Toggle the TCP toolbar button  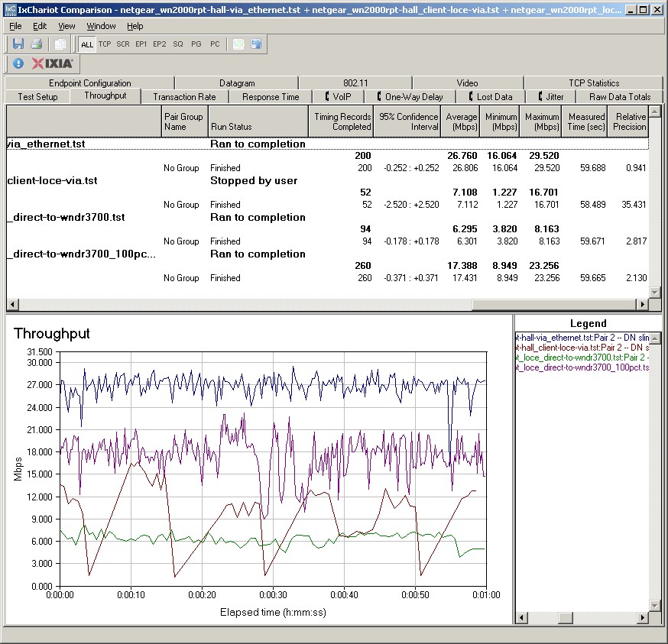click(105, 44)
